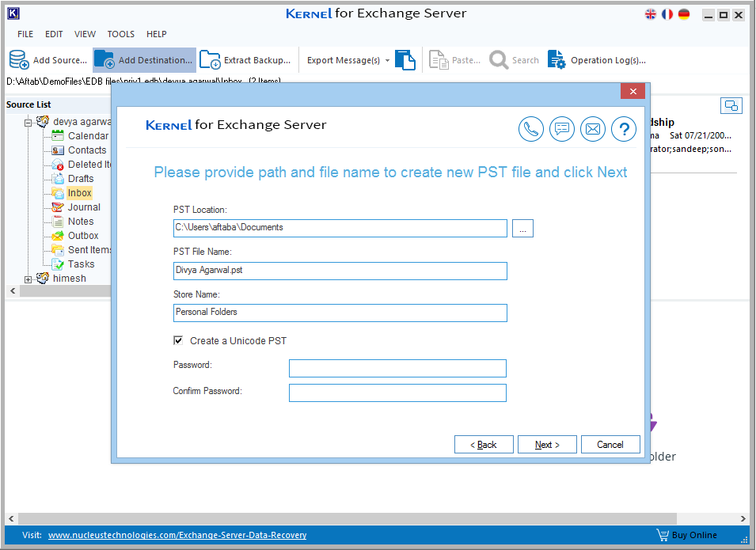Click the Export Message(s) toolbar label
Viewport: 756px width, 550px height.
click(x=344, y=60)
